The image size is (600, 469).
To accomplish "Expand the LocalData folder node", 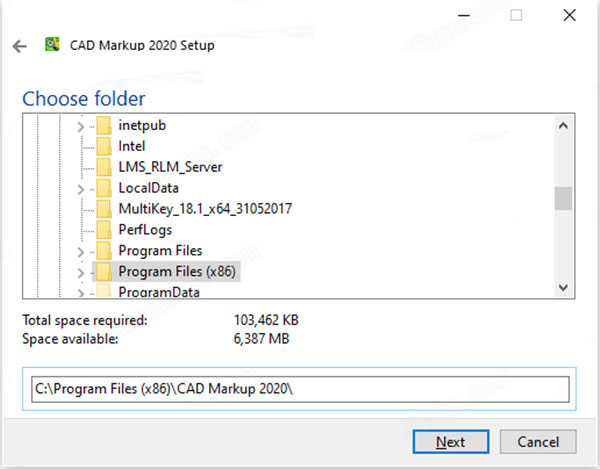I will click(80, 189).
